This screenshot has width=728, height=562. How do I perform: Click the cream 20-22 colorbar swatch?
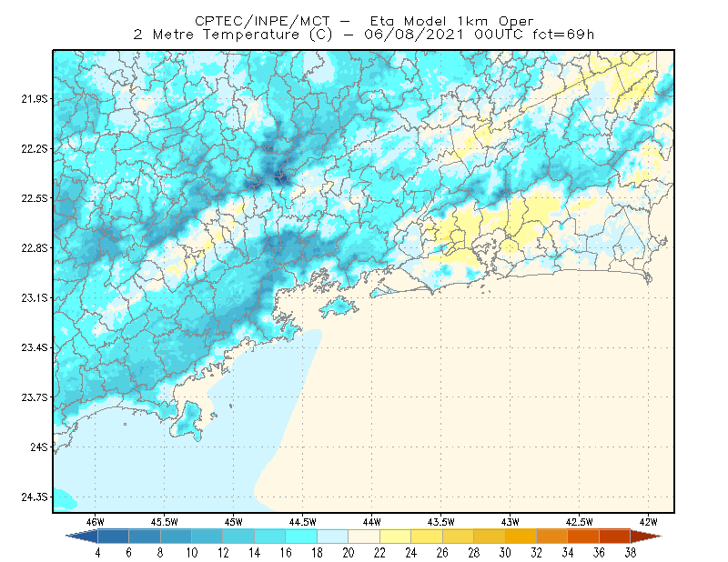click(365, 537)
